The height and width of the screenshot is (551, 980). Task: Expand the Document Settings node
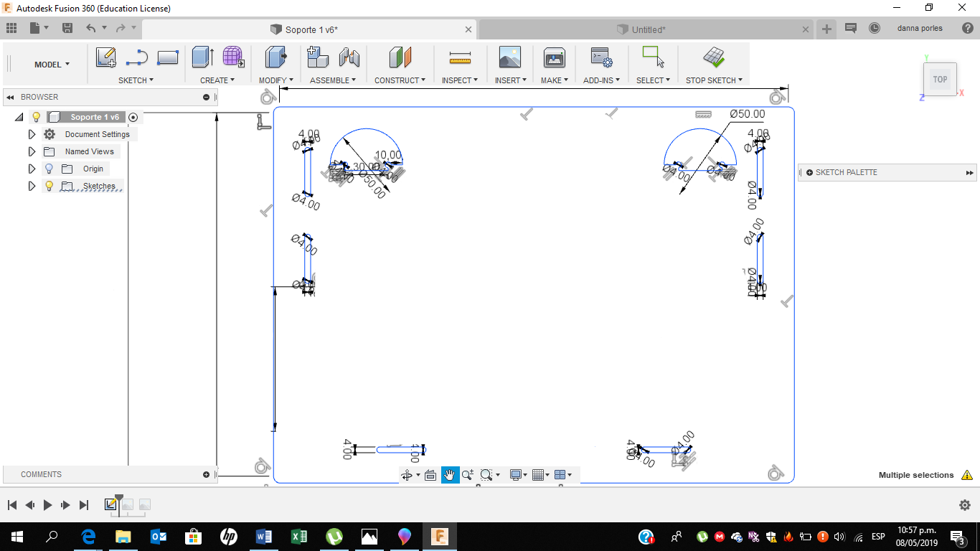coord(32,134)
